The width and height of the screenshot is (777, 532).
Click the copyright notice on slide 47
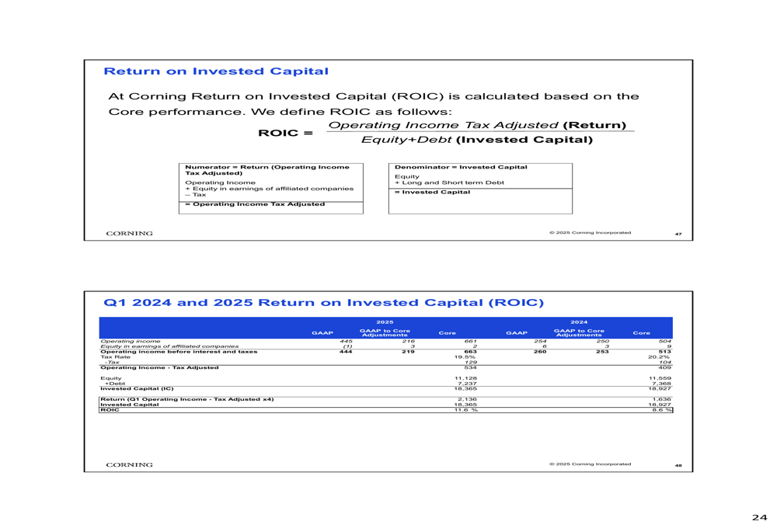coord(591,232)
